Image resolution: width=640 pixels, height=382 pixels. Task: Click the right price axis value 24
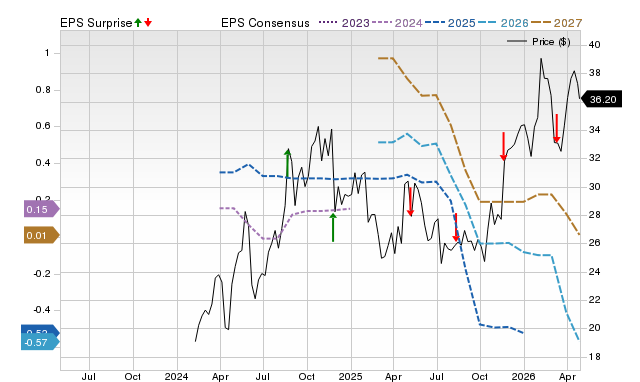click(x=595, y=271)
